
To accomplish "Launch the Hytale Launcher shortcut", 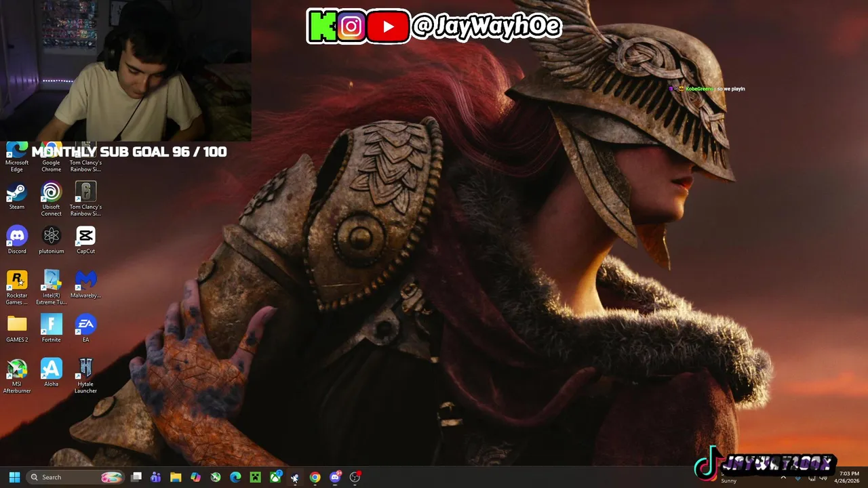I will pos(85,376).
